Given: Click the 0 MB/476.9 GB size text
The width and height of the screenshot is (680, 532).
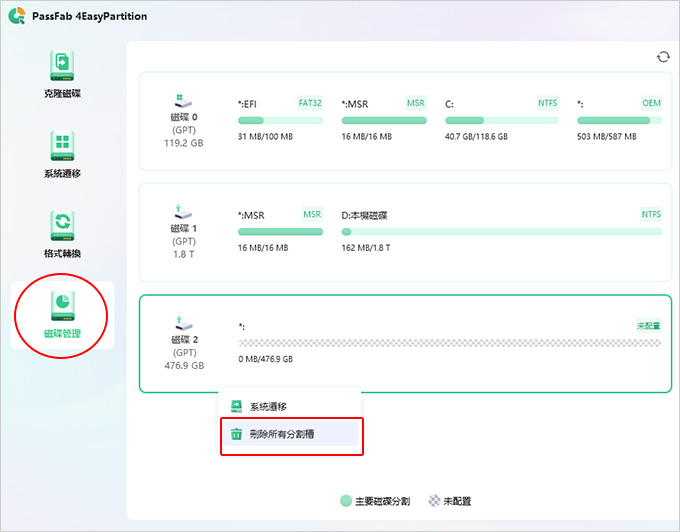Looking at the screenshot, I should (265, 359).
